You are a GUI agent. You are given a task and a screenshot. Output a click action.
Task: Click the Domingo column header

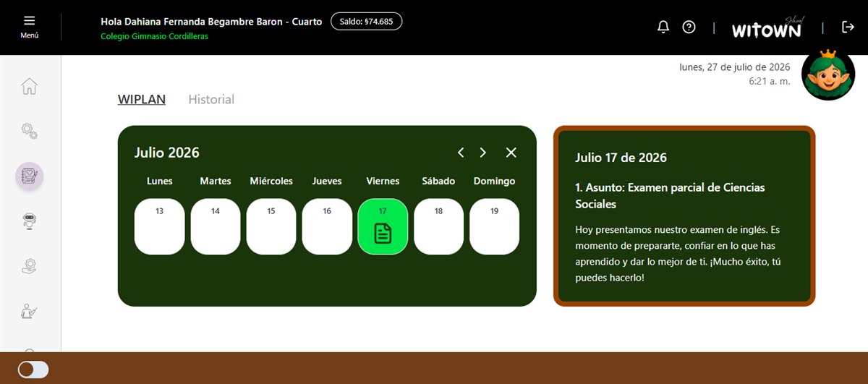click(x=495, y=181)
